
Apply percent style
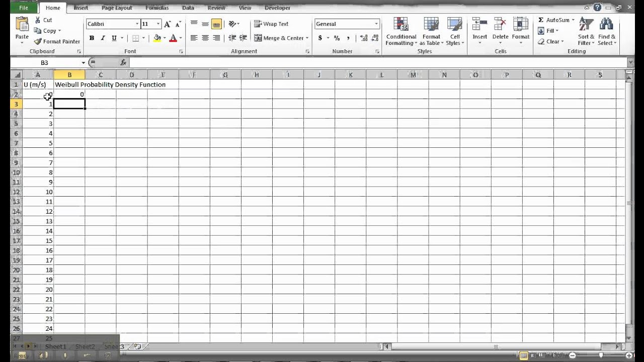pos(337,38)
